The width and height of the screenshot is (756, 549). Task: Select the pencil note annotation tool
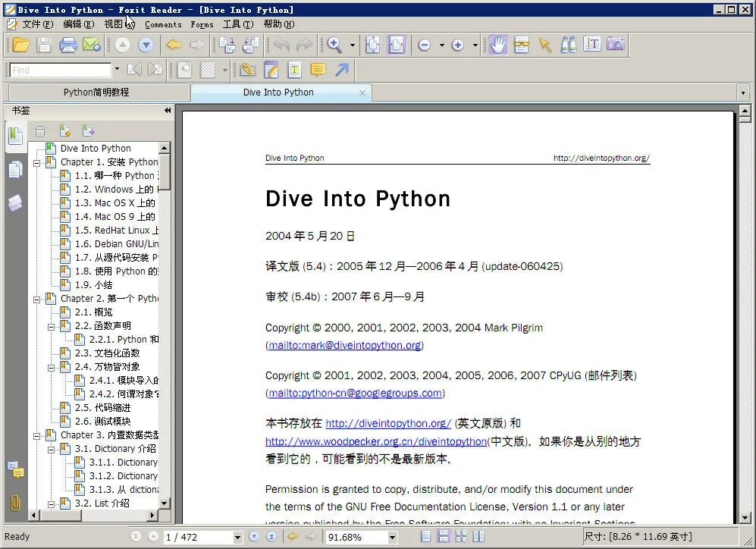pos(271,70)
